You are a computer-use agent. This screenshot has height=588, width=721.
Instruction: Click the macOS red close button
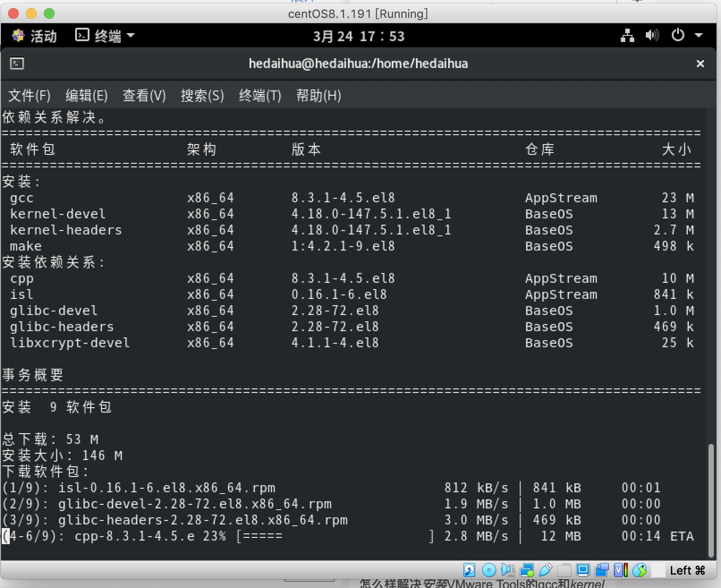click(13, 13)
